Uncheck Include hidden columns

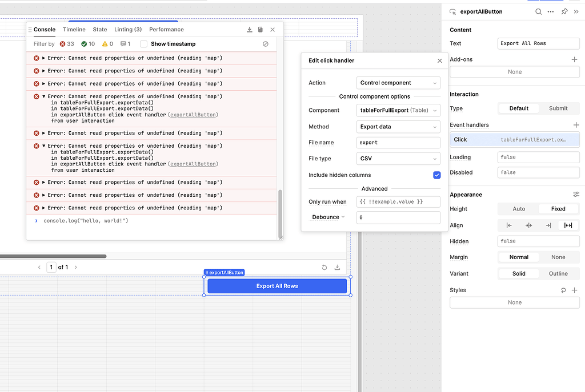(x=437, y=175)
